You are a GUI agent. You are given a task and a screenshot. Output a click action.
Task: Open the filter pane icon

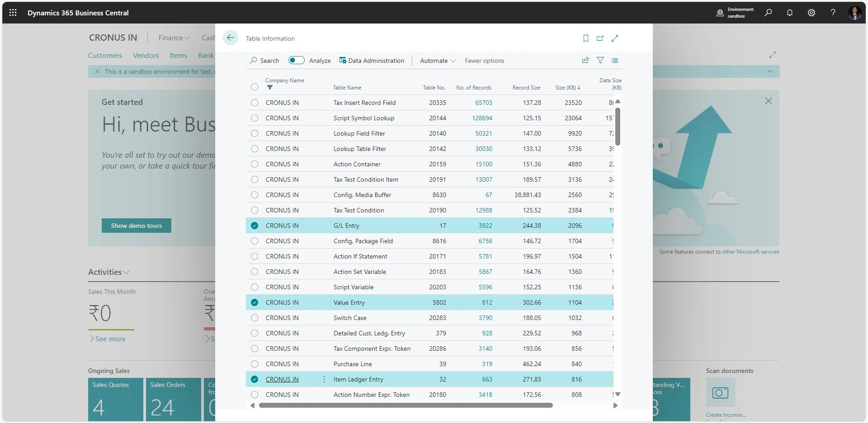[600, 60]
